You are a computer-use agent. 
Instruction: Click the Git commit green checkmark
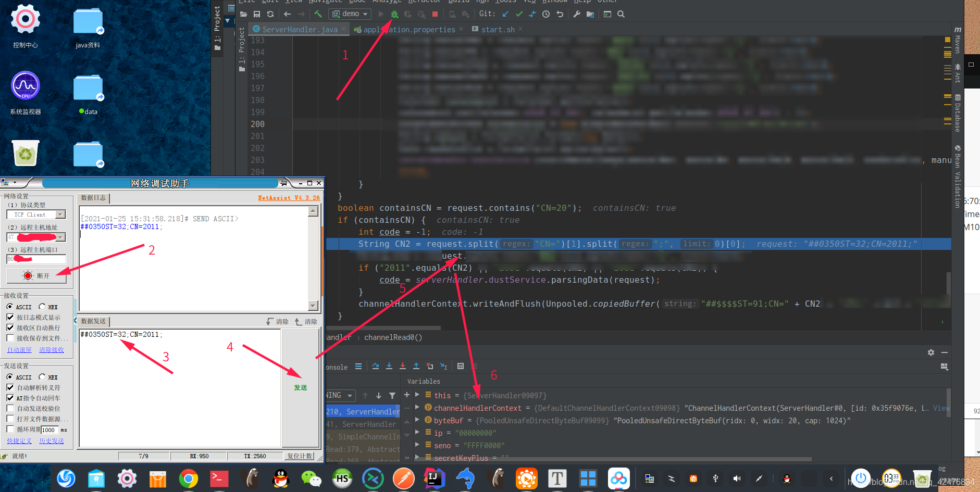click(519, 14)
